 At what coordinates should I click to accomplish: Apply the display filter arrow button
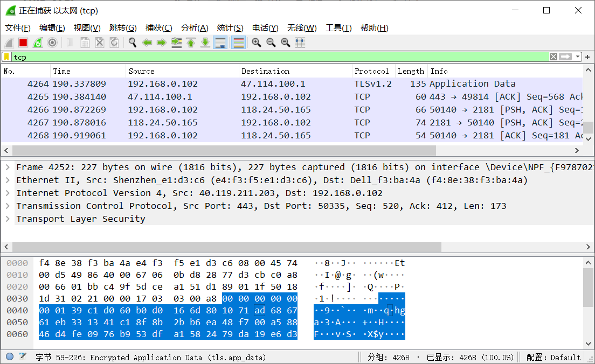coord(565,57)
